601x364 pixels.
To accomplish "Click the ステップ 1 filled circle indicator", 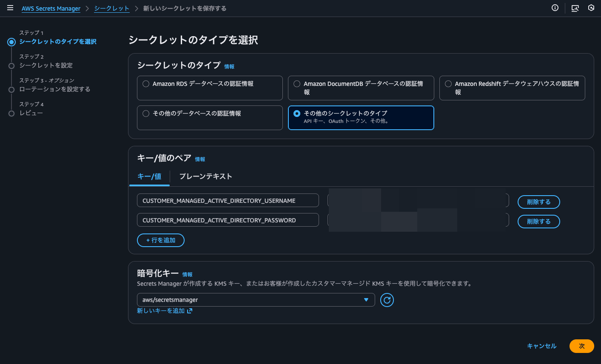I will 11,42.
